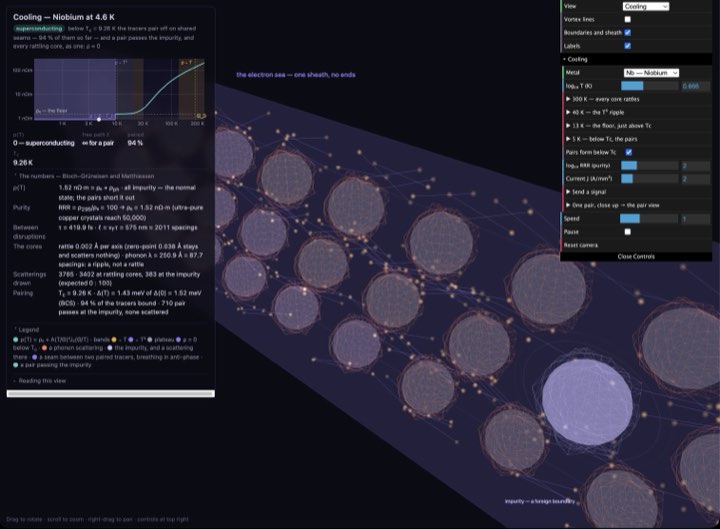The image size is (720, 529).
Task: Run the 13 K floor above Tc preset
Action: click(636, 126)
